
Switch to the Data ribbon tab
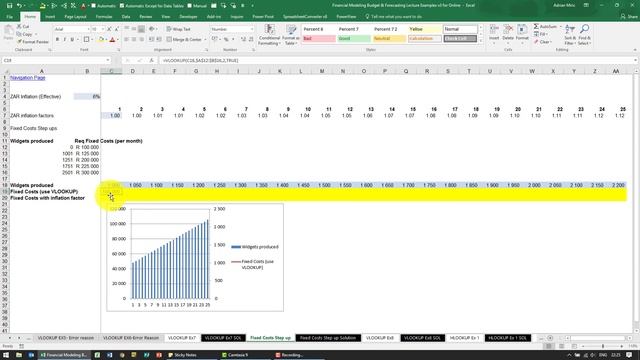pos(126,17)
